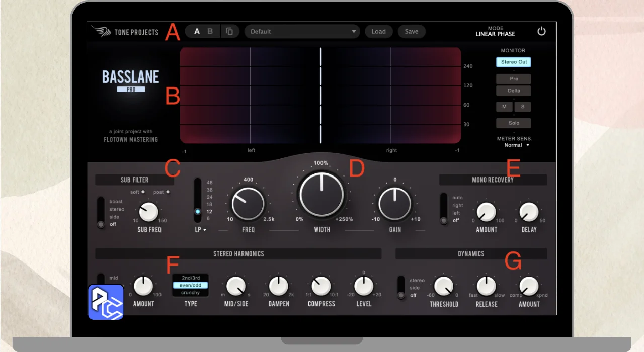
Task: Click the MID/SIDE knob
Action: coord(236,286)
